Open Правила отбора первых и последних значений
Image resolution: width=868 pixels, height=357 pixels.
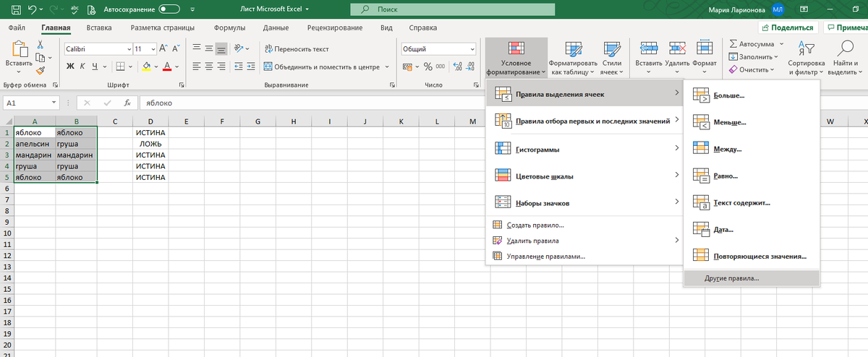coord(584,121)
